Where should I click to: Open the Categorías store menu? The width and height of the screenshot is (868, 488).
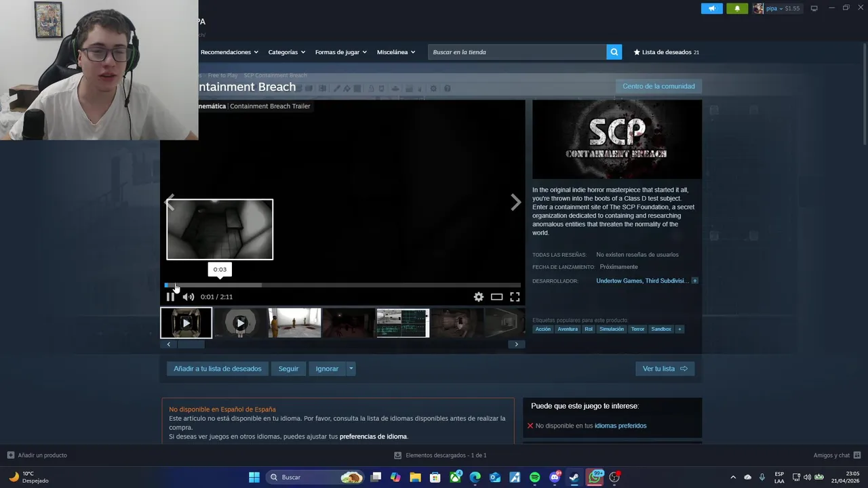286,52
